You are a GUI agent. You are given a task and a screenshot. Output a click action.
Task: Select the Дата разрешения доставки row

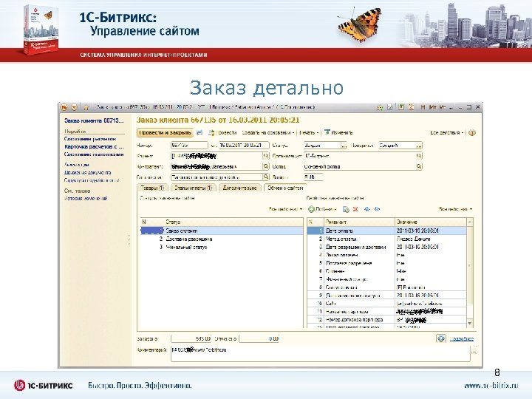pos(386,247)
